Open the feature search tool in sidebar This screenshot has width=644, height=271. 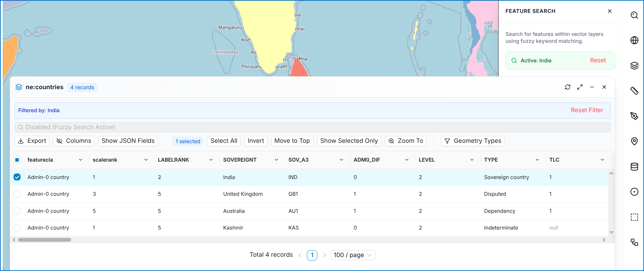click(634, 15)
